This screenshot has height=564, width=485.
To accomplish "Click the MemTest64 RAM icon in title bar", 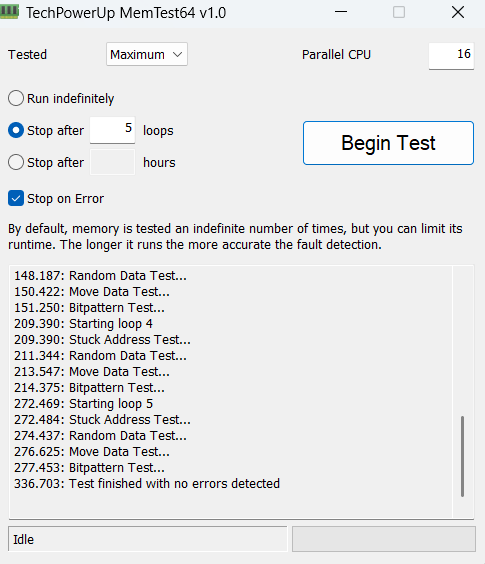I will click(x=9, y=12).
